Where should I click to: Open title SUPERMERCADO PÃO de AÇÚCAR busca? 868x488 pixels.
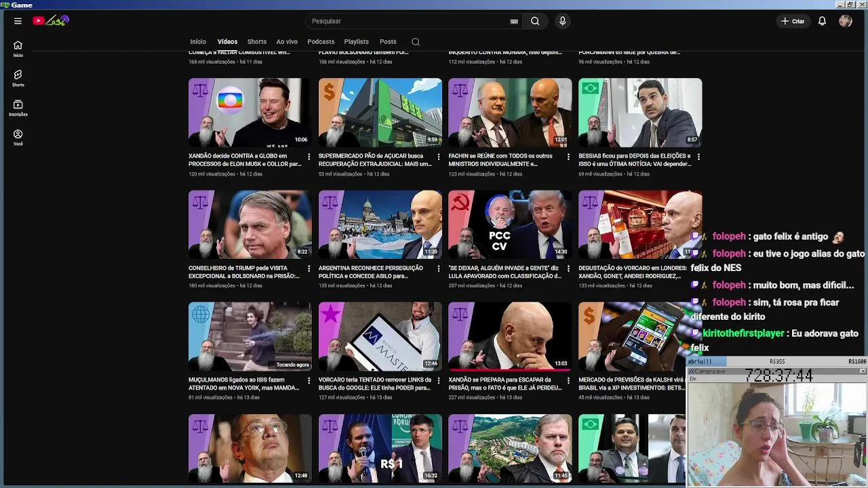[x=375, y=160]
